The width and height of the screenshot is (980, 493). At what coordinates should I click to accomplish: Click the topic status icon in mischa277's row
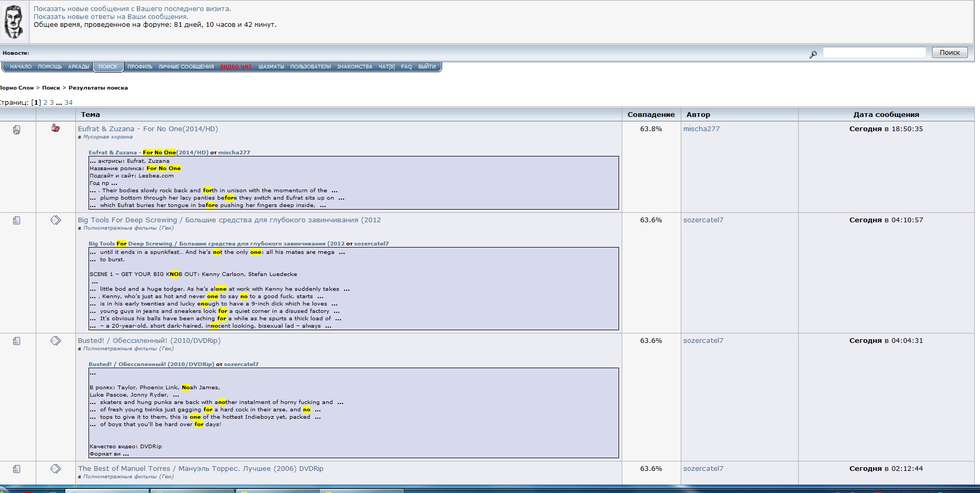(x=16, y=130)
